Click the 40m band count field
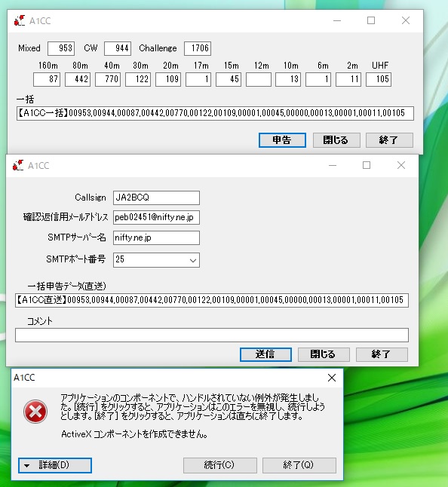448x487 pixels. pos(108,79)
